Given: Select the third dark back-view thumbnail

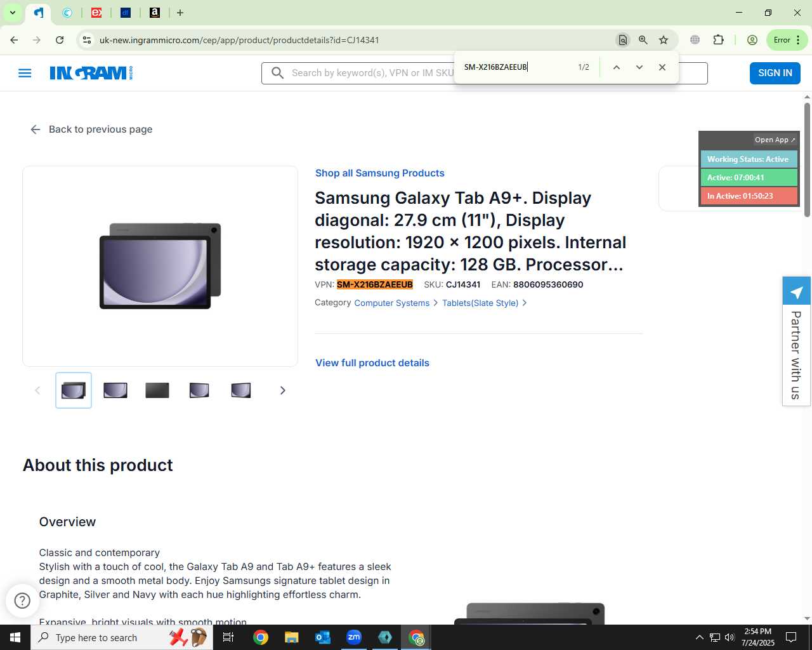Looking at the screenshot, I should [157, 390].
